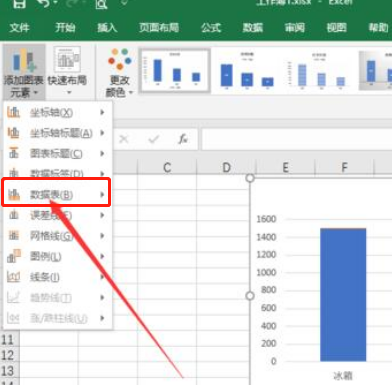Choose 数据标签(D) menu item
The width and height of the screenshot is (392, 385).
click(x=57, y=173)
